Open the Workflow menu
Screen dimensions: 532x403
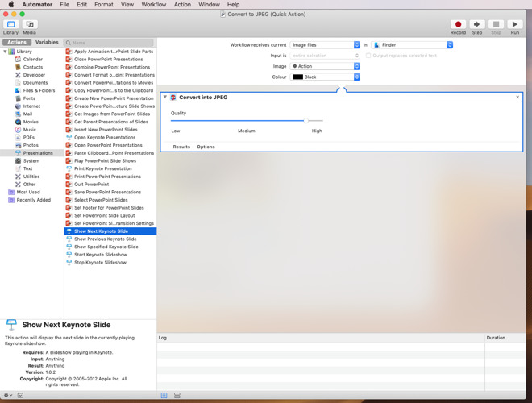154,4
